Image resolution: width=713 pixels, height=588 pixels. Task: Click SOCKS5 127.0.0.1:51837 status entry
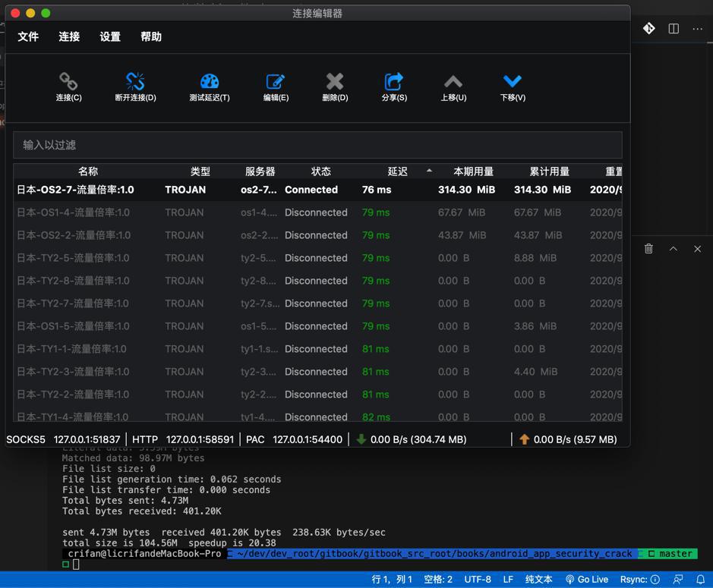point(63,439)
